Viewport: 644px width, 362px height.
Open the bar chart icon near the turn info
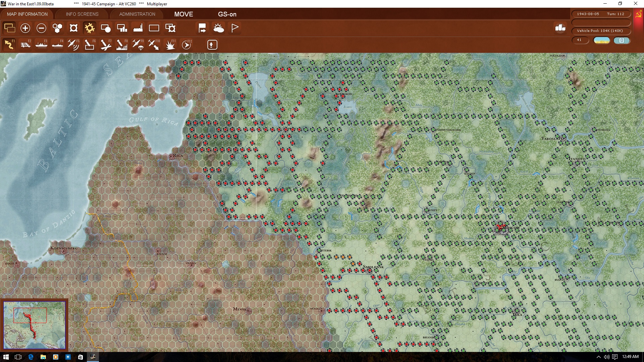point(560,28)
